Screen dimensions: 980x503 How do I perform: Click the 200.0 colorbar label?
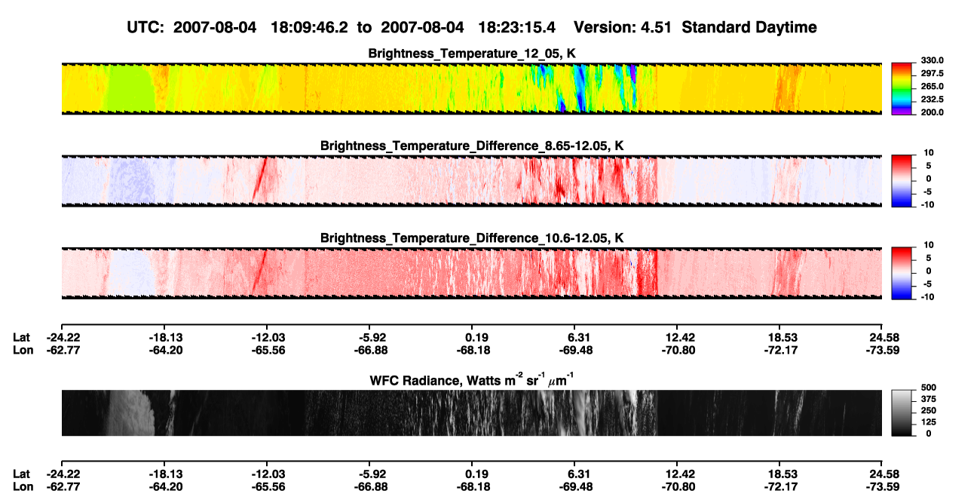click(930, 112)
